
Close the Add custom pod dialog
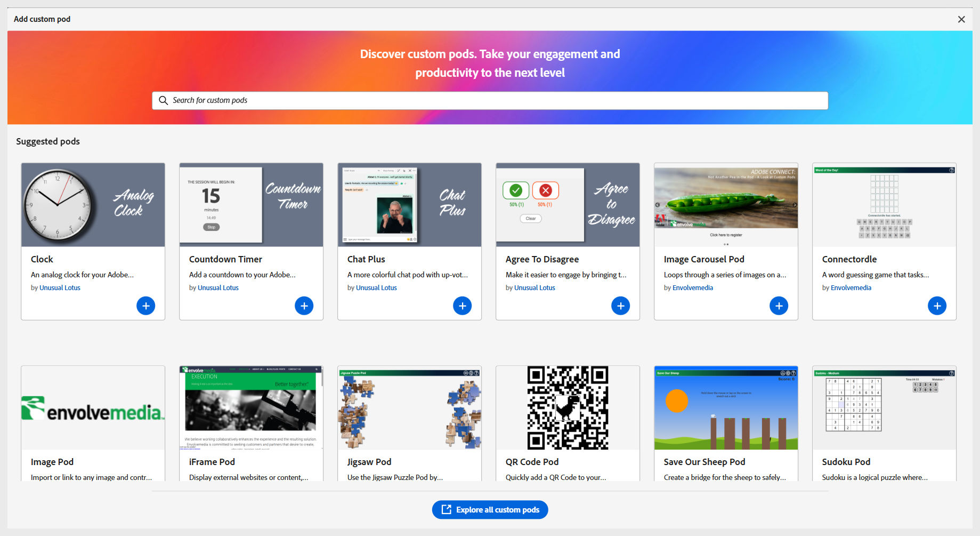pos(961,19)
